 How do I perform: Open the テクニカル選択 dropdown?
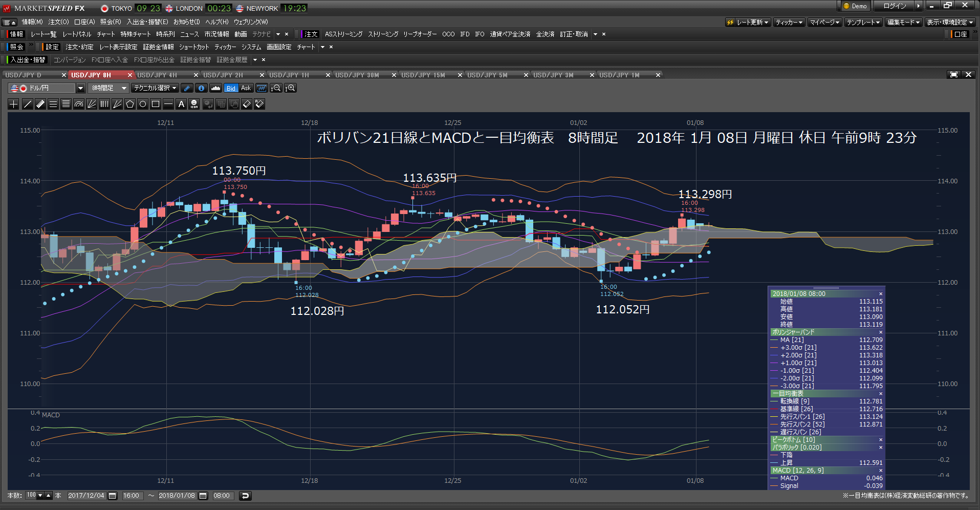(x=155, y=88)
